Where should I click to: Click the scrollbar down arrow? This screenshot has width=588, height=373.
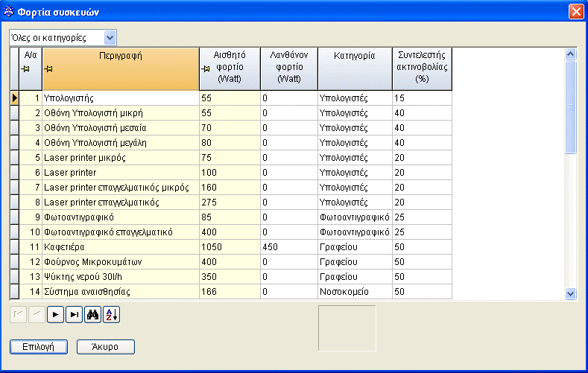(x=570, y=293)
